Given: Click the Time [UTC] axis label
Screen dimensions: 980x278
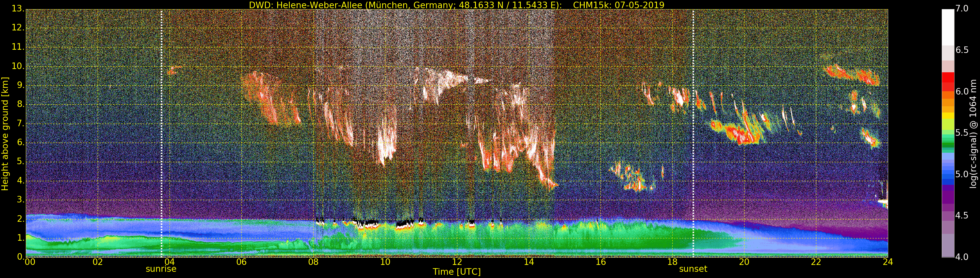Looking at the screenshot, I should coord(457,272).
